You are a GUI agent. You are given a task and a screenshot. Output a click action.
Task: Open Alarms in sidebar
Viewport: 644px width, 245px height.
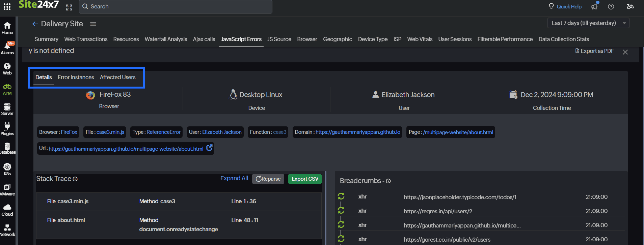(7, 48)
